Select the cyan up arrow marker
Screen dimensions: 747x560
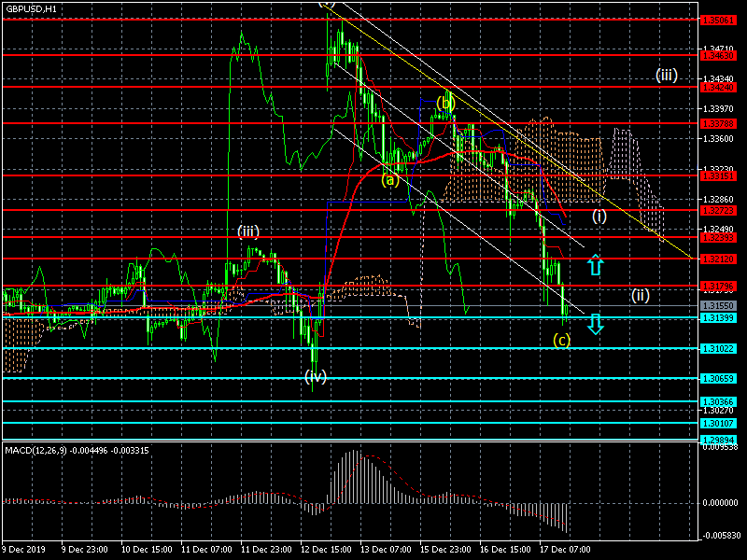coord(596,265)
